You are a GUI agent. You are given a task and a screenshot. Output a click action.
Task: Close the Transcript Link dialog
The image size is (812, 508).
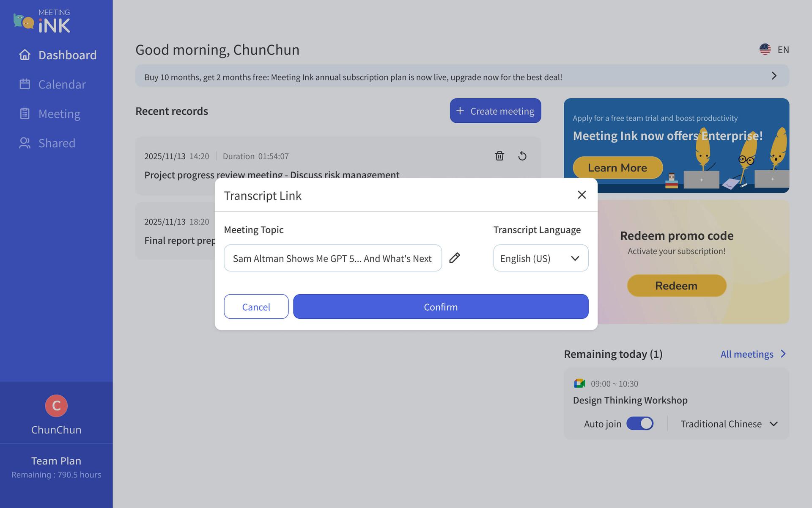[x=582, y=195]
